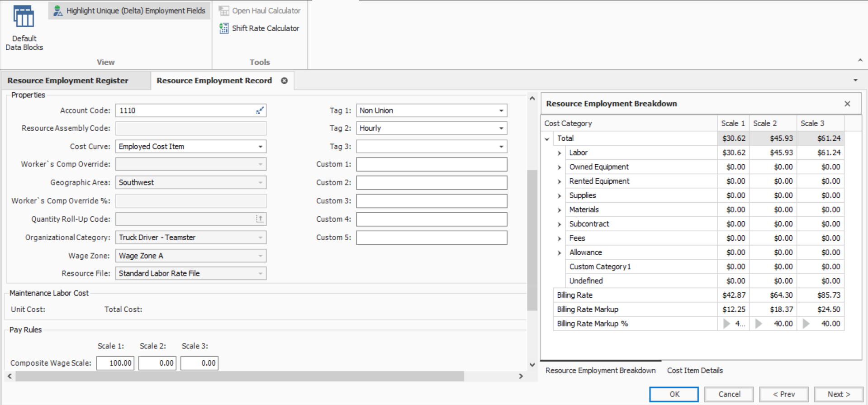This screenshot has height=405, width=868.
Task: Expand the Labor cost category row
Action: click(x=560, y=153)
